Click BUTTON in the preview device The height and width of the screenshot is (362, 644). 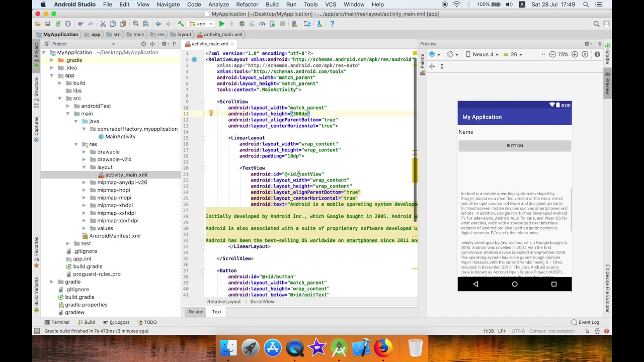point(515,146)
